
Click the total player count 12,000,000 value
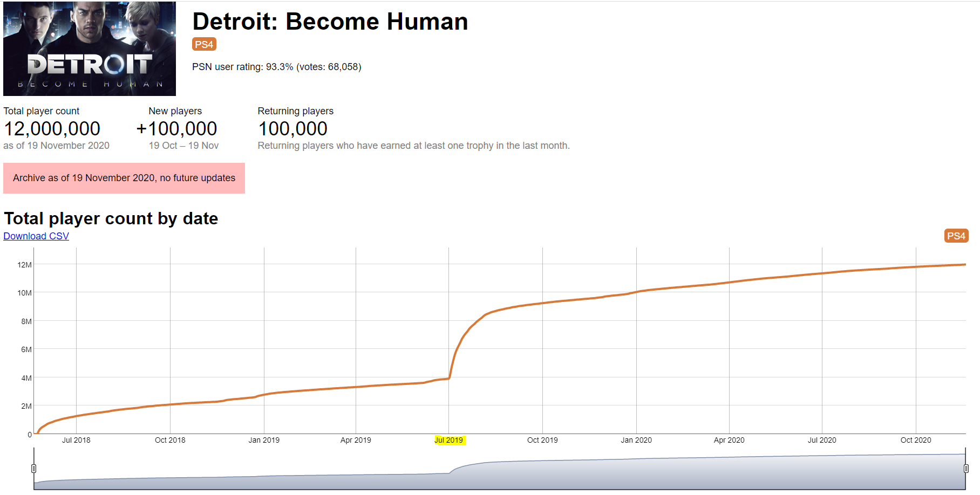tap(52, 129)
